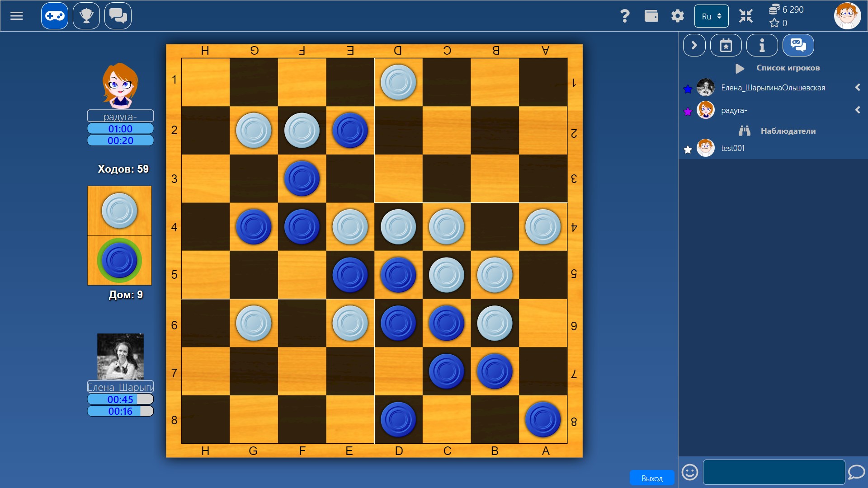
Task: Collapse the right sidebar with the arrow
Action: coord(694,45)
